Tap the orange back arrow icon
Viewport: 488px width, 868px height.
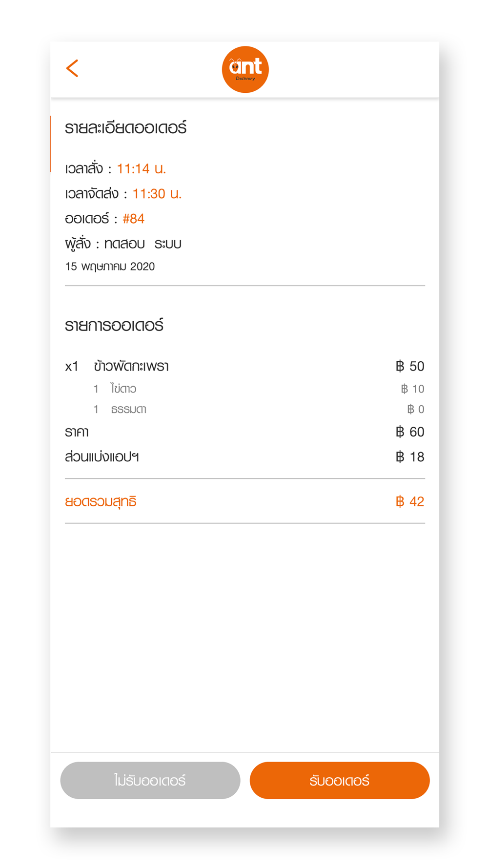tap(72, 68)
